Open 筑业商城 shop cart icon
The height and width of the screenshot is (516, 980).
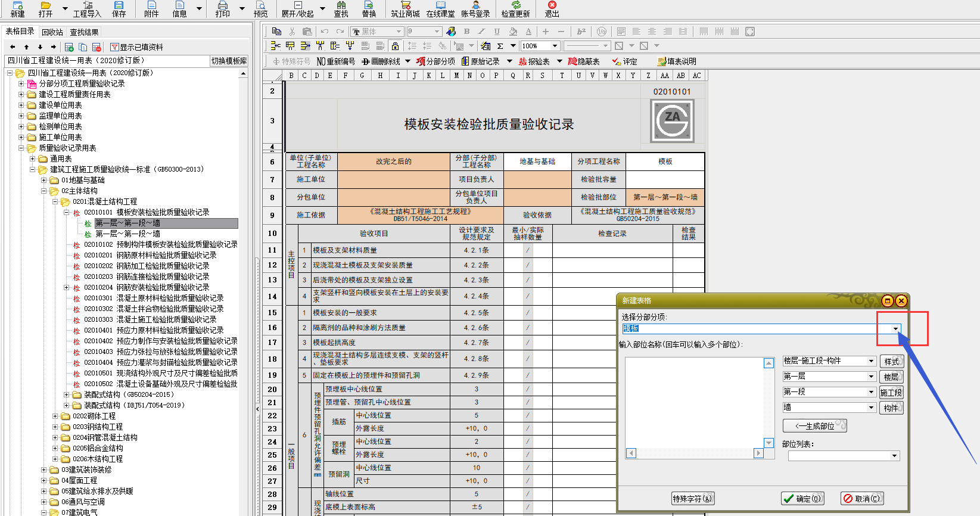pos(405,5)
